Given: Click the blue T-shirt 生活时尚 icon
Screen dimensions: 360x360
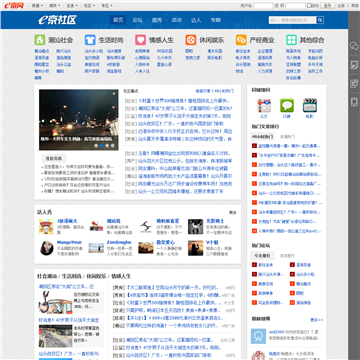Looking at the screenshot, I should tap(90, 40).
